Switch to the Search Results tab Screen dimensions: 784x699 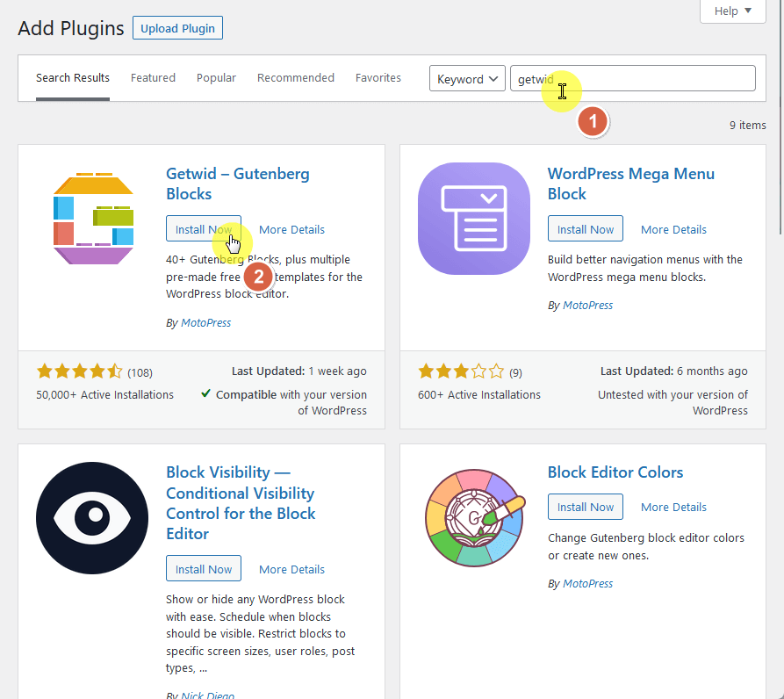tap(73, 78)
